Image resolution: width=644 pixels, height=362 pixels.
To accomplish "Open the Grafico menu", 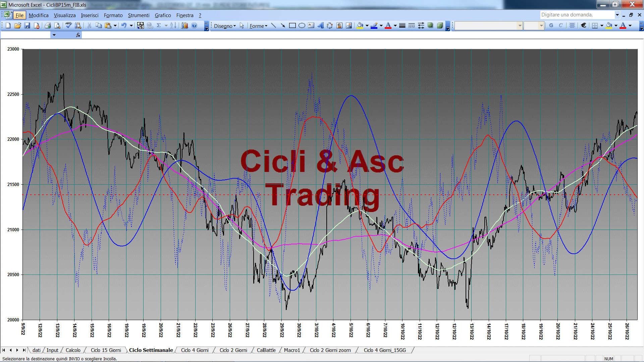I will coord(163,15).
